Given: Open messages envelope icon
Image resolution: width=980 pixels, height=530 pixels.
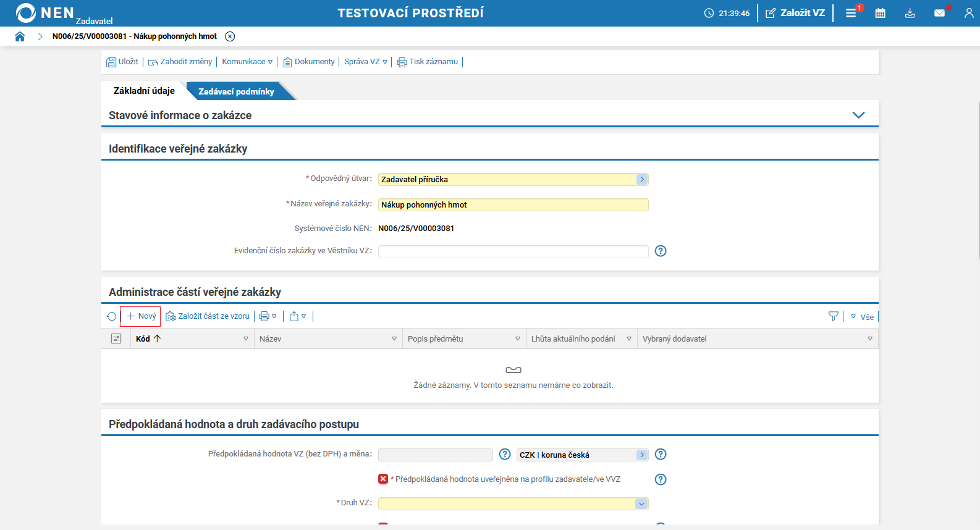Looking at the screenshot, I should [939, 13].
